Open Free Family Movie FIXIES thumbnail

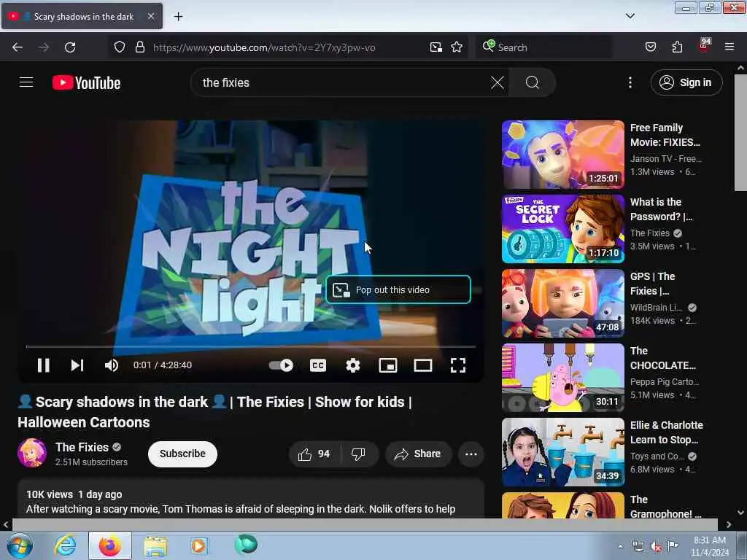point(562,155)
